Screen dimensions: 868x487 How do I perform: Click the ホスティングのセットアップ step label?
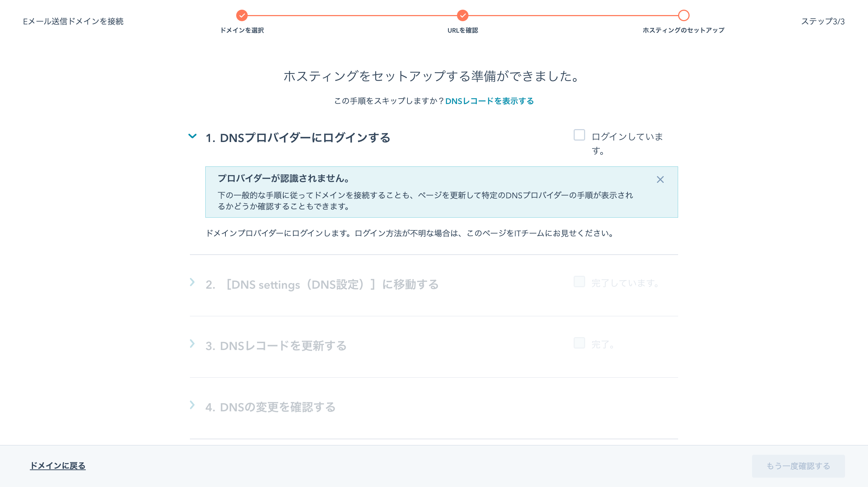683,30
